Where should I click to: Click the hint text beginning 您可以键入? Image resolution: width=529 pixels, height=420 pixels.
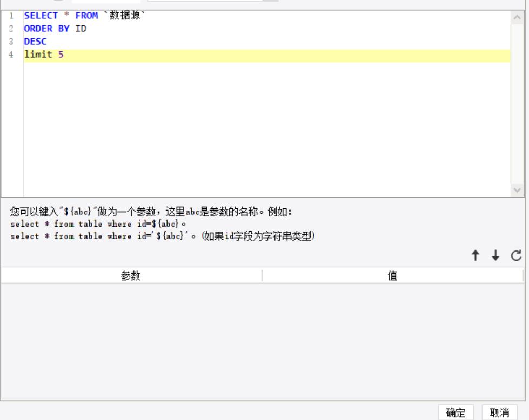click(x=151, y=212)
